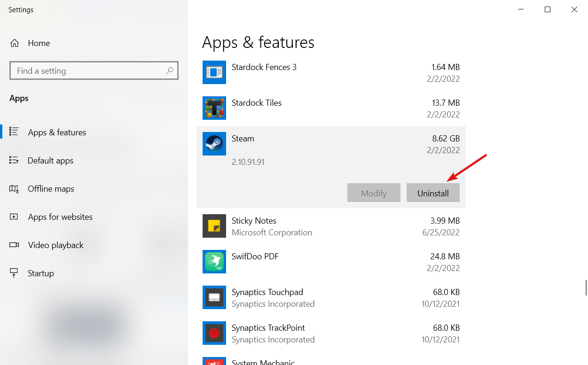Screen dimensions: 588x365
Task: Click the Synaptics Touchpad app icon
Action: click(x=214, y=297)
